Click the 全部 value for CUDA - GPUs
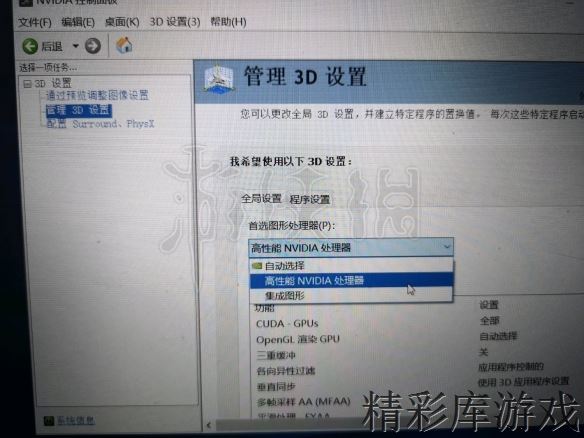This screenshot has height=438, width=584. point(489,321)
